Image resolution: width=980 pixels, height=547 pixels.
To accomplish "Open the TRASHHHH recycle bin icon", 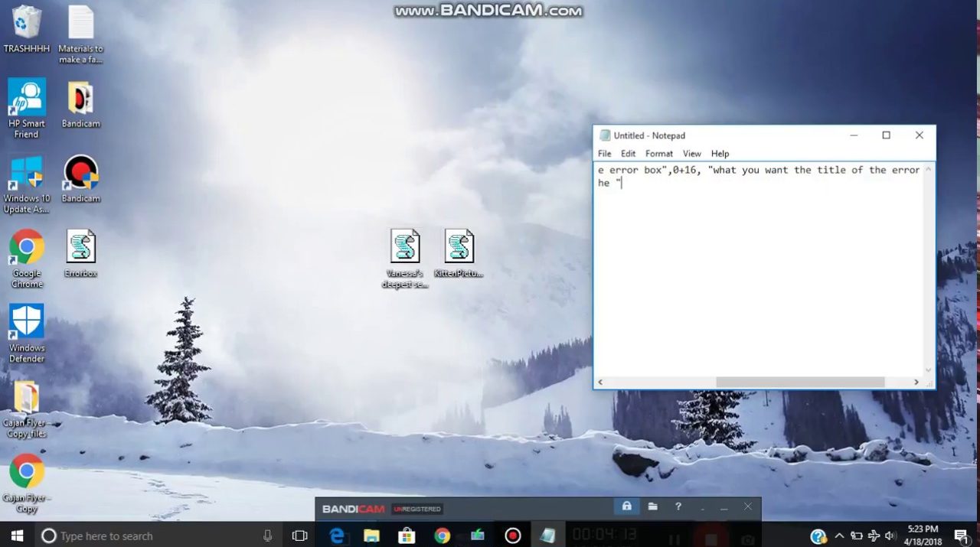I will click(x=27, y=23).
